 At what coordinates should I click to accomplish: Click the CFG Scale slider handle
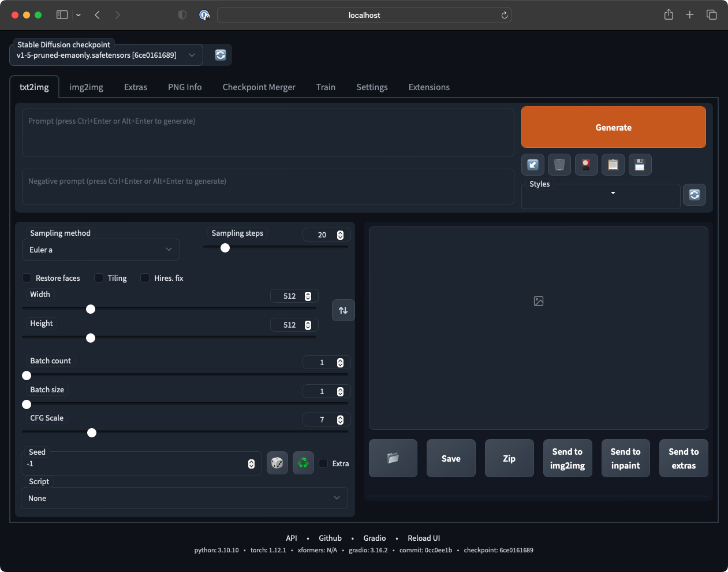(92, 433)
